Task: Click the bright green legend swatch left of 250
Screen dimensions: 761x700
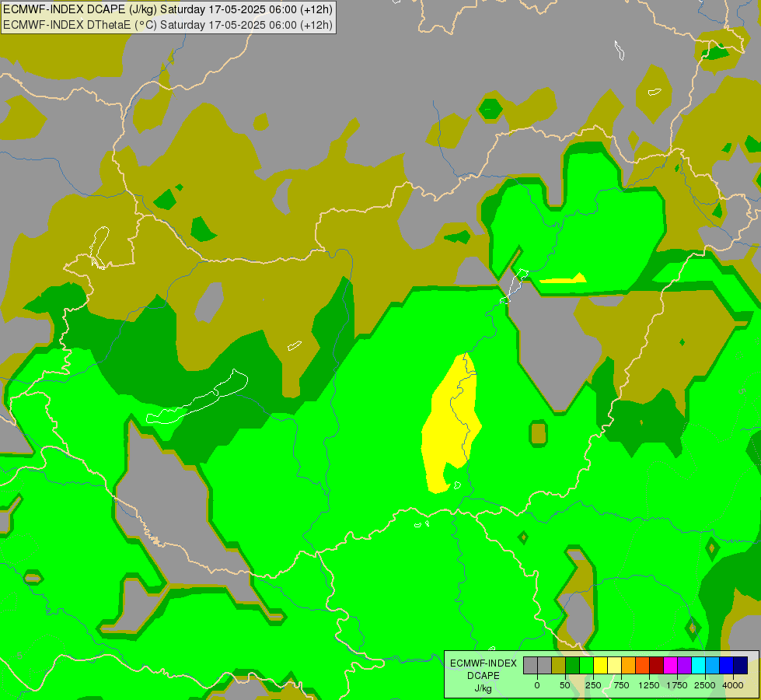Action: [587, 665]
